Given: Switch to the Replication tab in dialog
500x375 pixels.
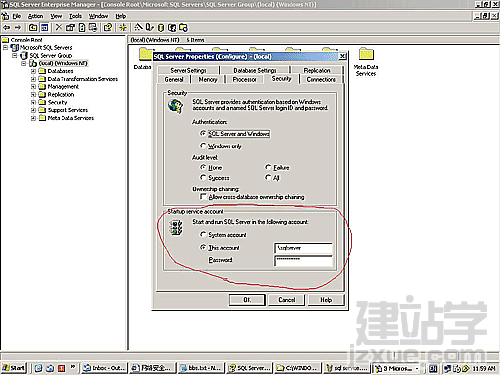Looking at the screenshot, I should pos(317,70).
